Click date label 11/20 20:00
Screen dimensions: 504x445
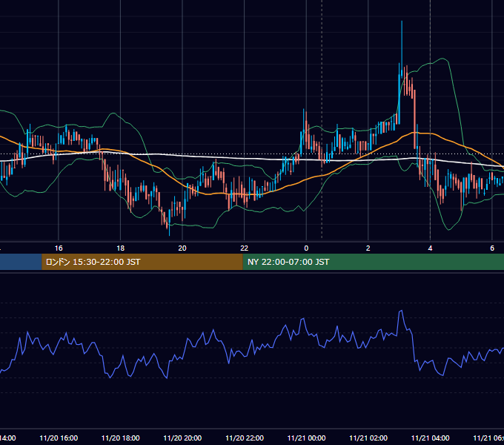click(x=182, y=438)
